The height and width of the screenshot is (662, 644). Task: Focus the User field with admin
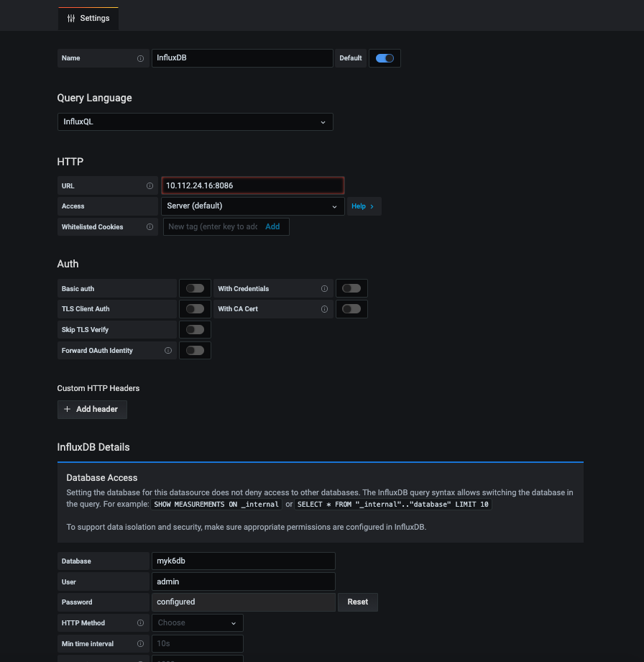pyautogui.click(x=243, y=581)
